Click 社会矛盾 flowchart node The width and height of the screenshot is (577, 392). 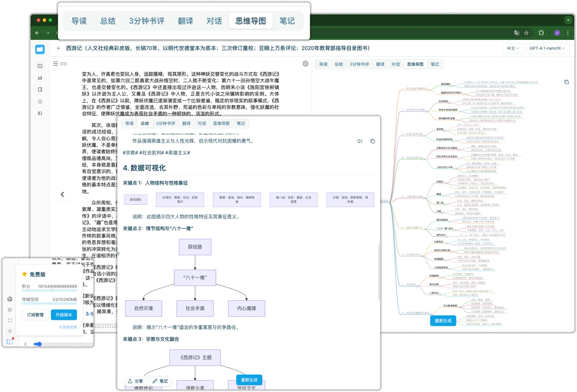(x=195, y=308)
